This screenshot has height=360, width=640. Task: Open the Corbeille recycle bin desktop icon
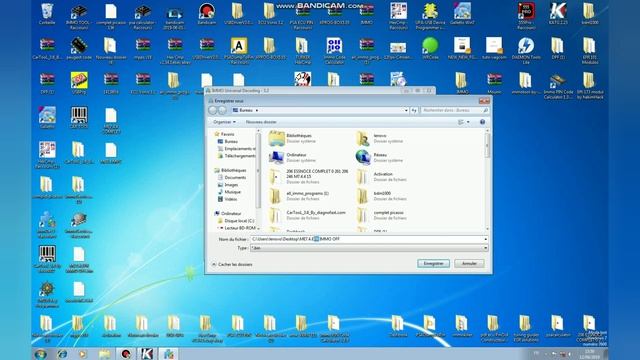coord(47,14)
